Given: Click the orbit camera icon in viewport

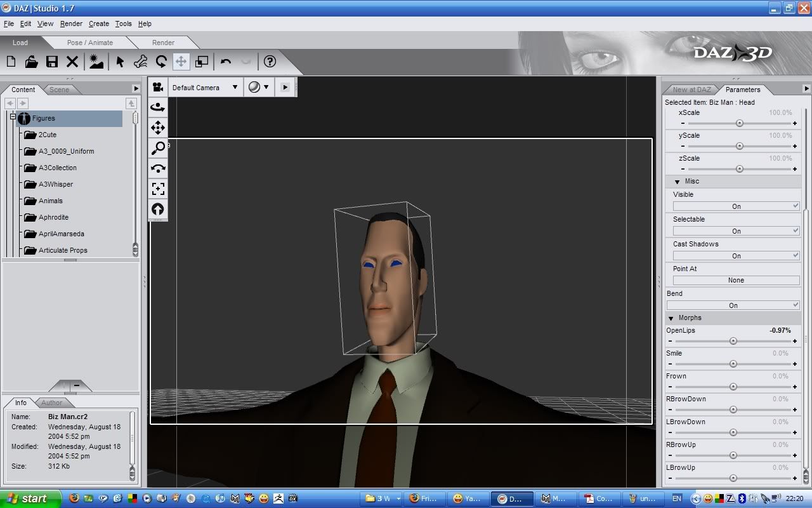Looking at the screenshot, I should pyautogui.click(x=158, y=107).
